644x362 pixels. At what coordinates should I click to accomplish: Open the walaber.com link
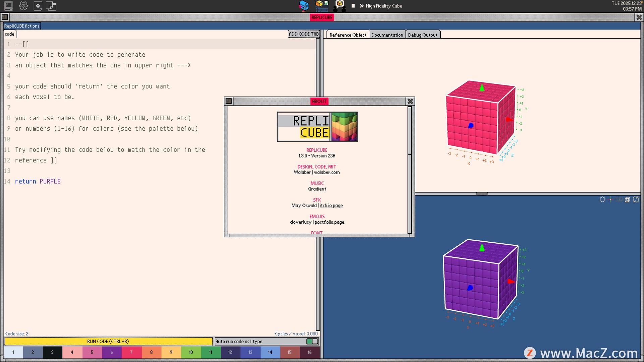[327, 172]
